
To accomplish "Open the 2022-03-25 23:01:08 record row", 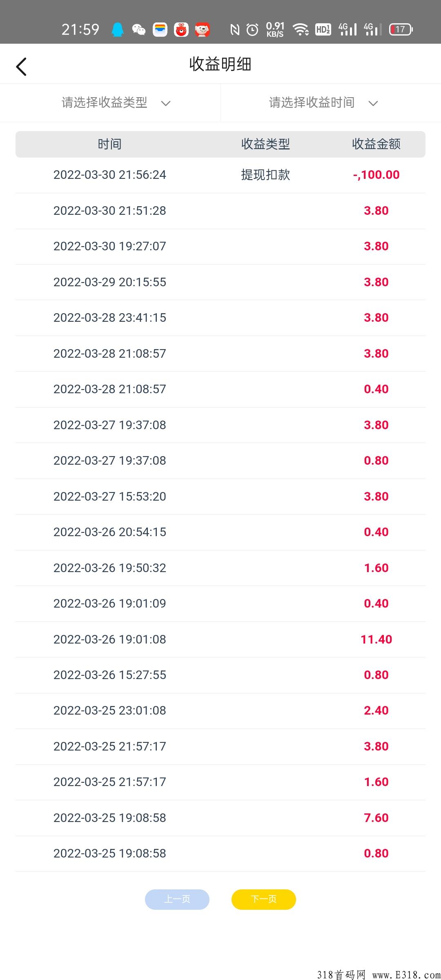I will (x=220, y=711).
